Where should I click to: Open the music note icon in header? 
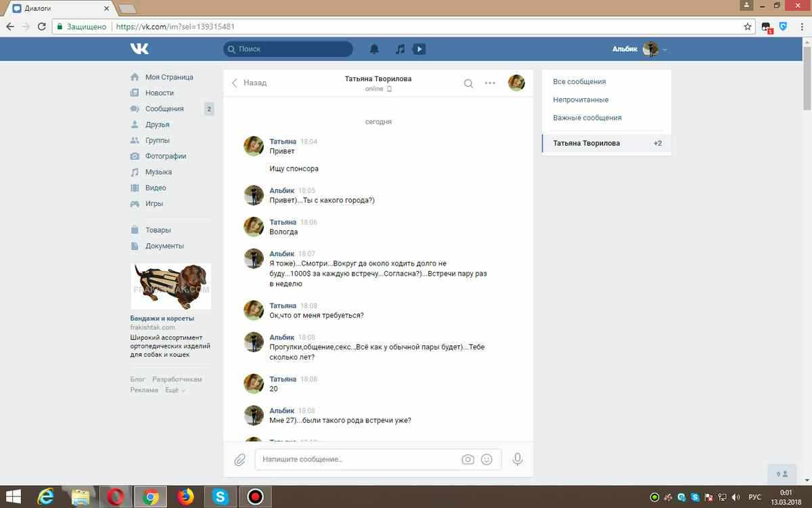pyautogui.click(x=400, y=49)
